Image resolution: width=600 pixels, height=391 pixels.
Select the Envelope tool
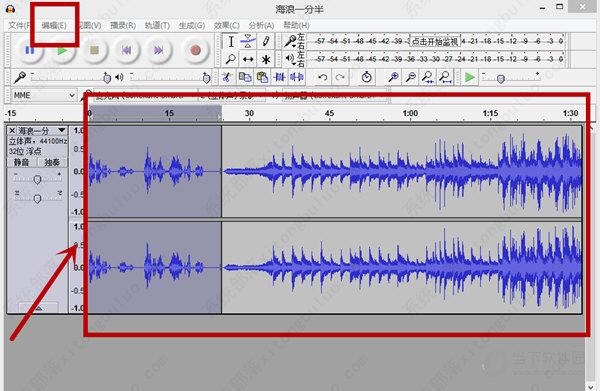tap(248, 41)
